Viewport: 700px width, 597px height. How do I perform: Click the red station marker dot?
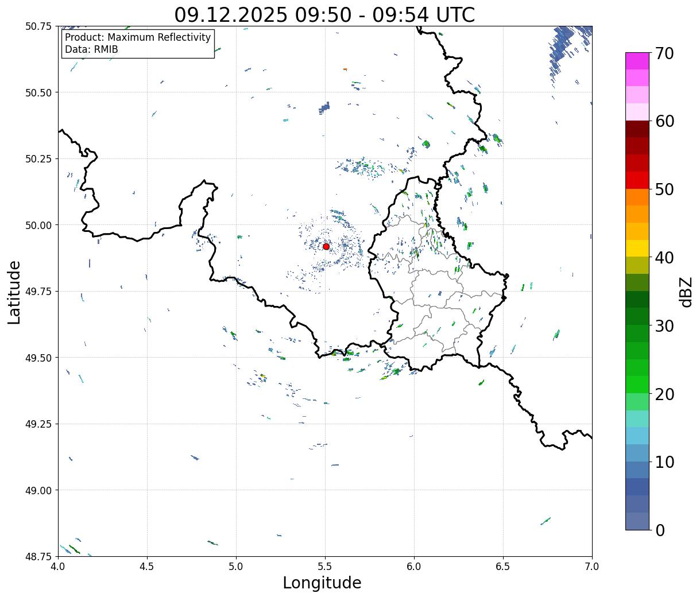click(x=326, y=246)
